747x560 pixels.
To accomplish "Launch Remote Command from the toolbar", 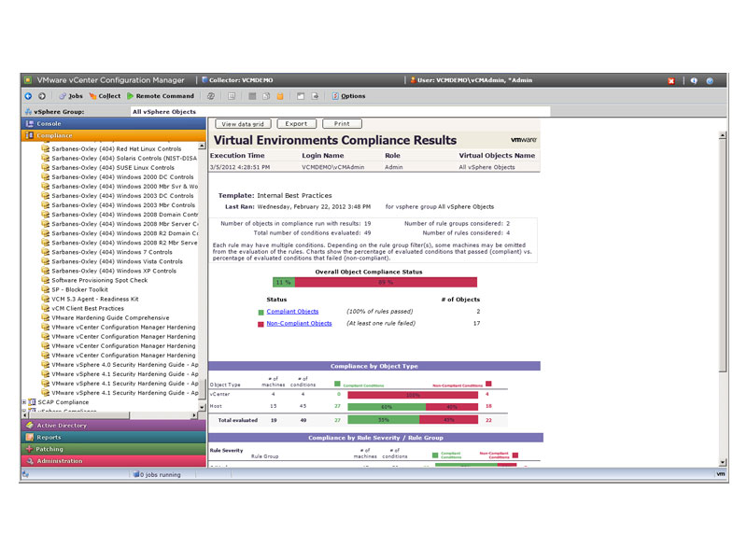I will click(x=161, y=96).
